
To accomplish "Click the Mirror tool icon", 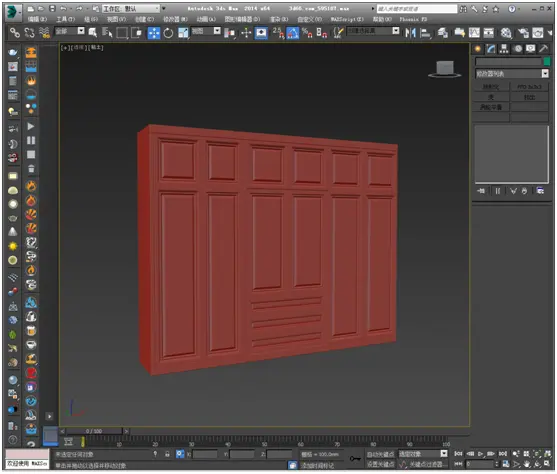I will (410, 33).
